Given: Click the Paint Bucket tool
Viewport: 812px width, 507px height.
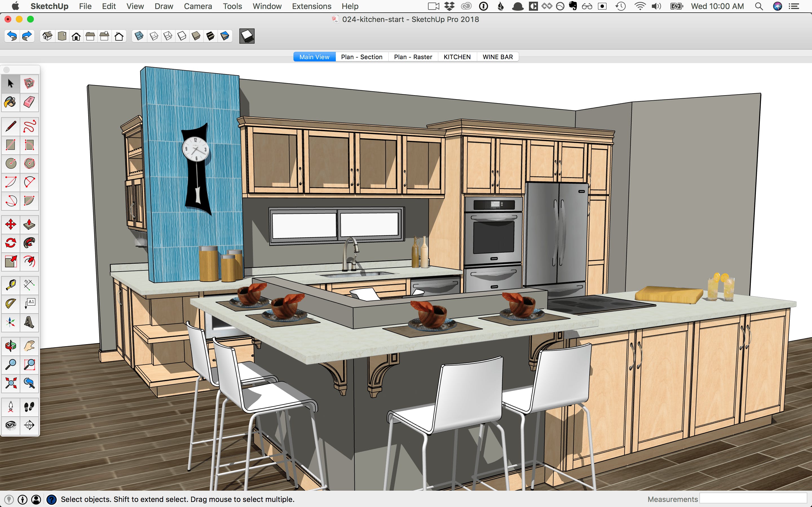Looking at the screenshot, I should point(10,103).
